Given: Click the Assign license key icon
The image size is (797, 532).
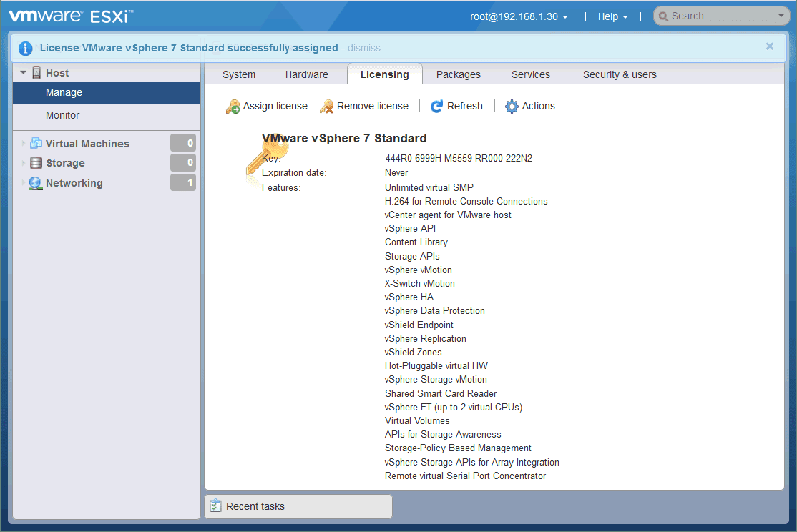Looking at the screenshot, I should (x=232, y=106).
